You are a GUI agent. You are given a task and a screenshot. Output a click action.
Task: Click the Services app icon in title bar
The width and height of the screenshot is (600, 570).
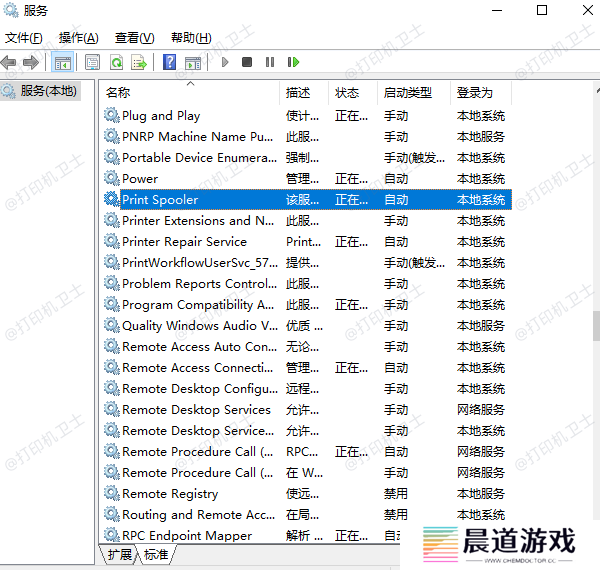click(x=11, y=10)
